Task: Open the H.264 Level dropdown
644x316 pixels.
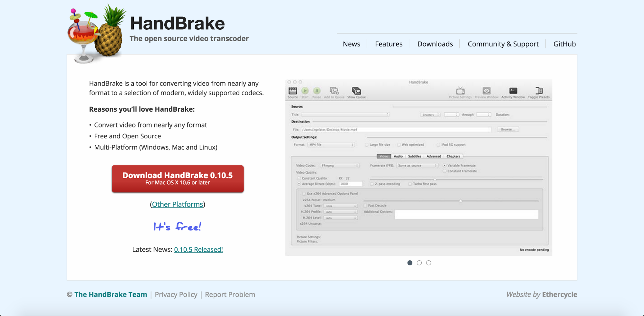Action: [x=341, y=218]
